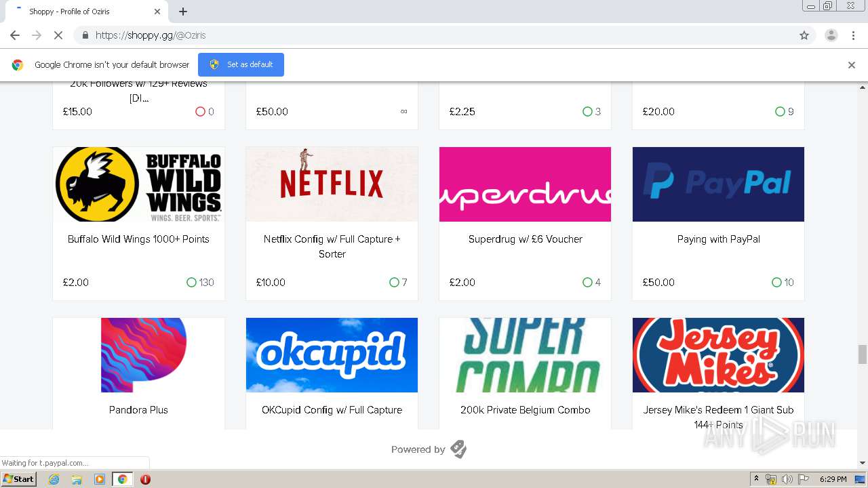Click the £20.00 price
This screenshot has height=488, width=868.
click(x=658, y=112)
